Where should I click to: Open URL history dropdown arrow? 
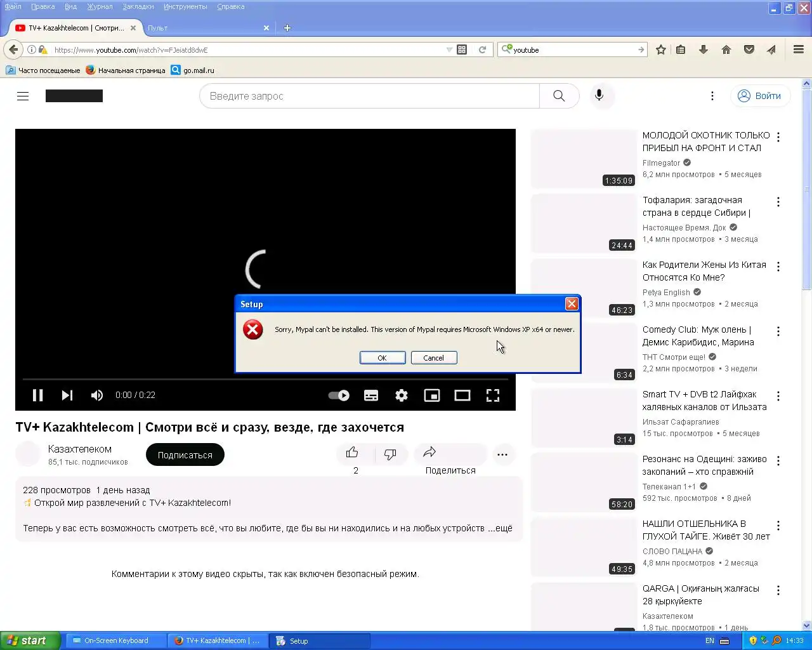[x=449, y=50]
